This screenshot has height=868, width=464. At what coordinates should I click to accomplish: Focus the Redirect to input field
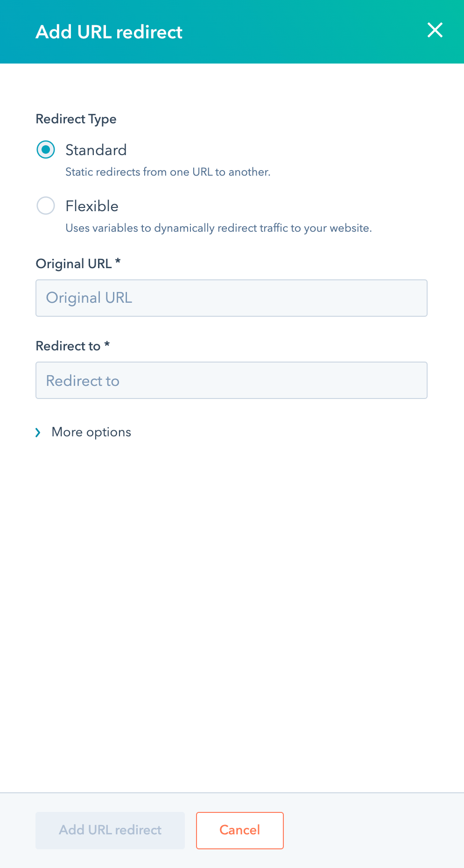(232, 380)
